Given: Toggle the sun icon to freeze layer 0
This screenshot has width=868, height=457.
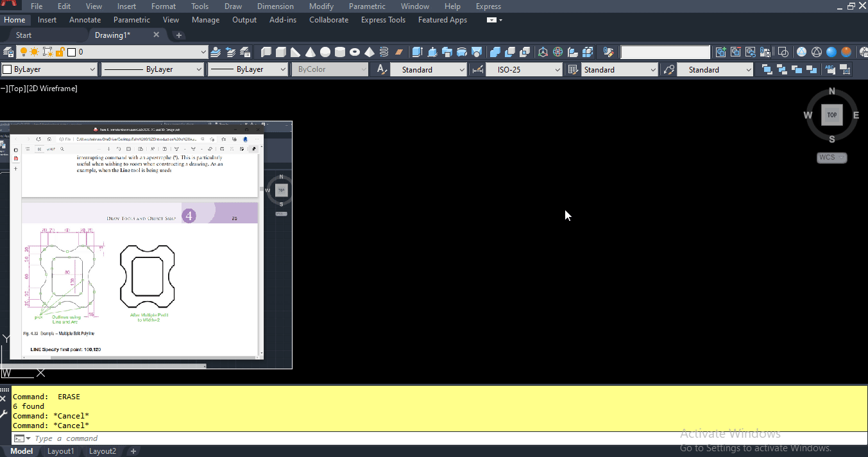Looking at the screenshot, I should [x=34, y=52].
